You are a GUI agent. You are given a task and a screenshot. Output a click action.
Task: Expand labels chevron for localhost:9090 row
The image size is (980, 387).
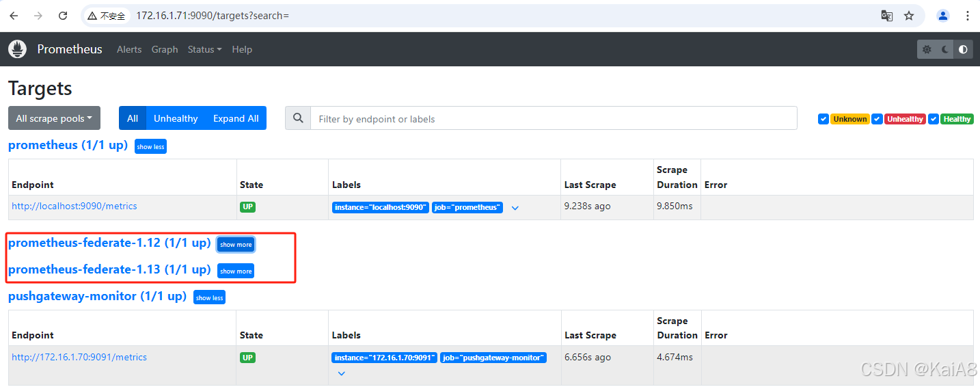[x=515, y=208]
